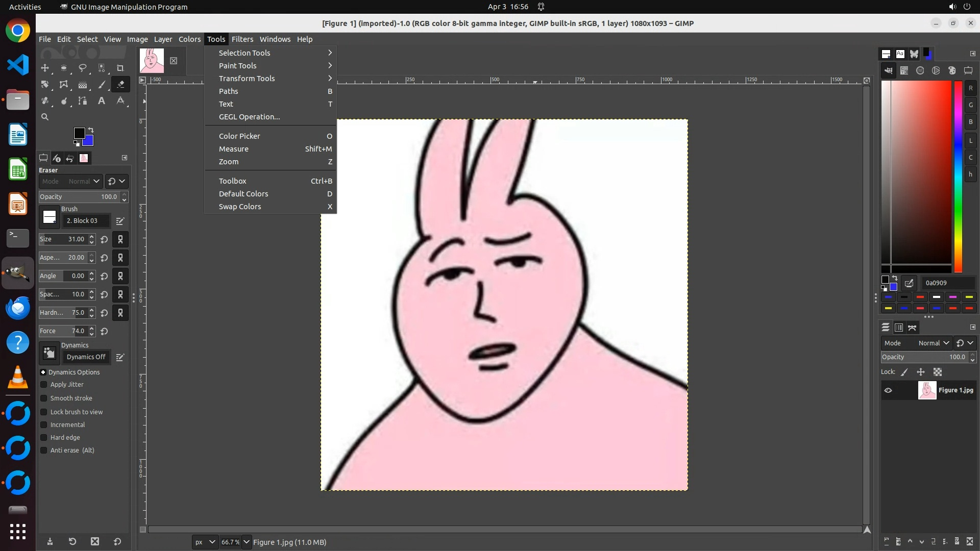
Task: Select the Paintbrush tool
Action: (x=102, y=85)
